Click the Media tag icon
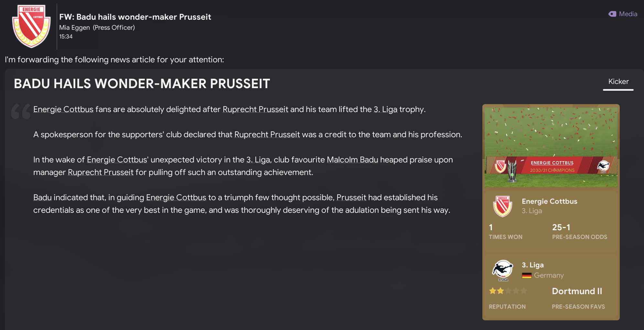This screenshot has width=644, height=330. (x=612, y=14)
